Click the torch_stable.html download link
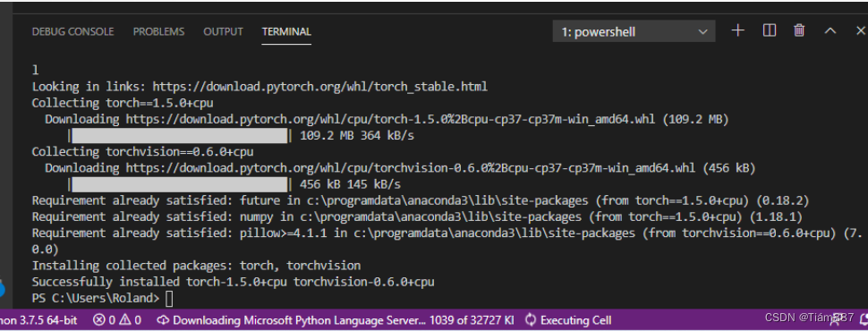The image size is (868, 331). (x=320, y=87)
